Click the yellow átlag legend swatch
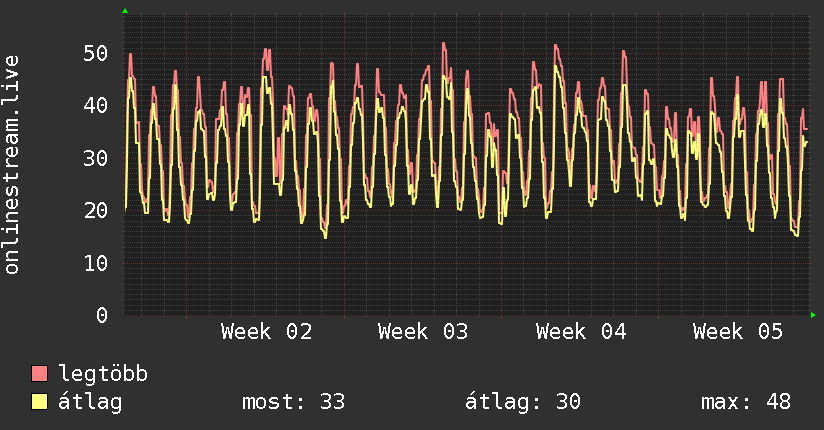The image size is (824, 430). click(39, 402)
